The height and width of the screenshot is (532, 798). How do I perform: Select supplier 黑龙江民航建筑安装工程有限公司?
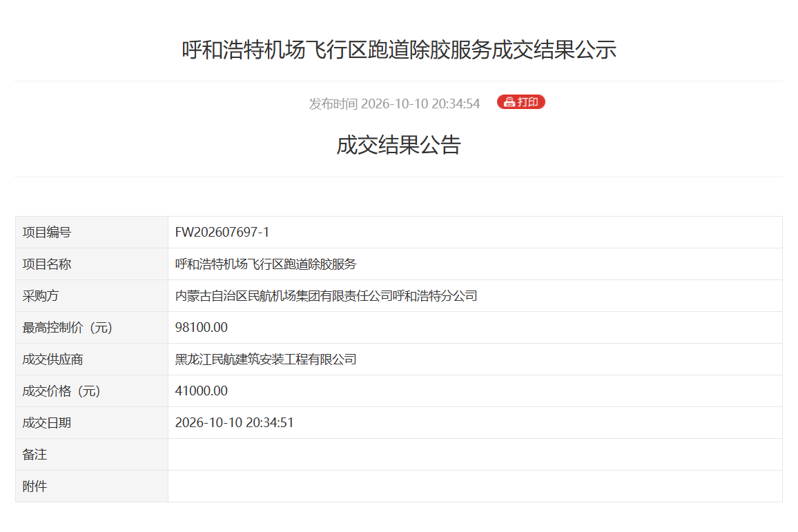pyautogui.click(x=266, y=359)
